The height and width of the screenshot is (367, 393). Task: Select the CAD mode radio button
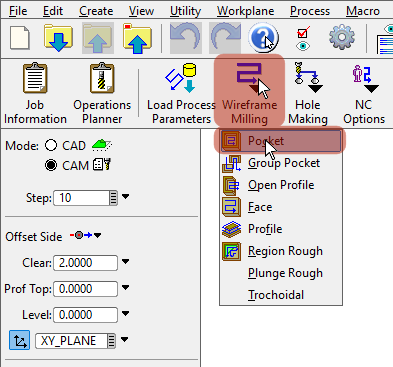[51, 145]
